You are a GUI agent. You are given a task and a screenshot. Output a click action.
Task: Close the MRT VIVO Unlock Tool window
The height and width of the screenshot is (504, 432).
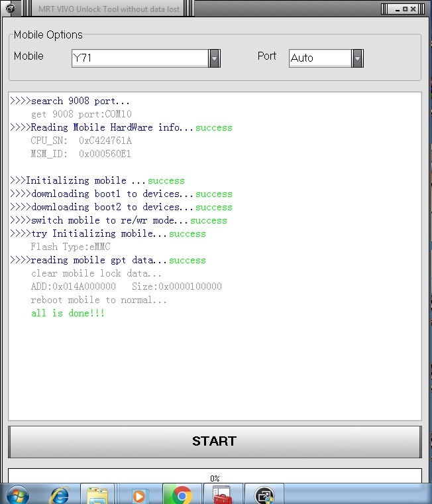coord(413,9)
